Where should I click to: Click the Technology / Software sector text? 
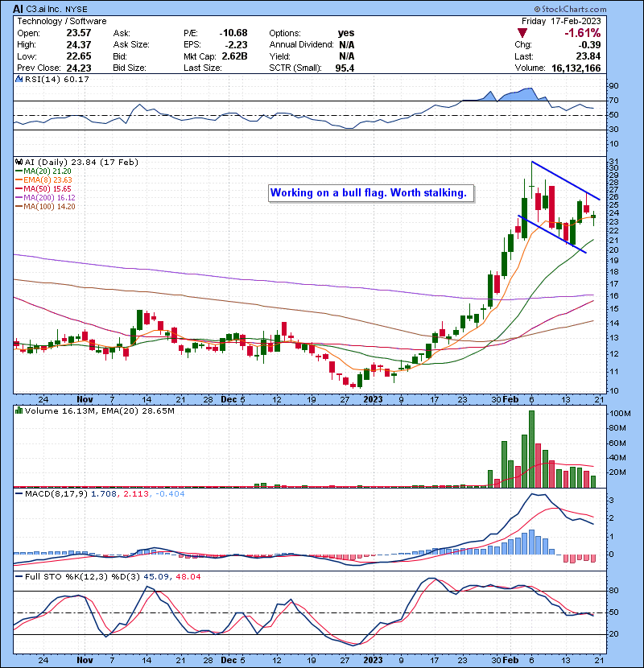click(x=62, y=21)
